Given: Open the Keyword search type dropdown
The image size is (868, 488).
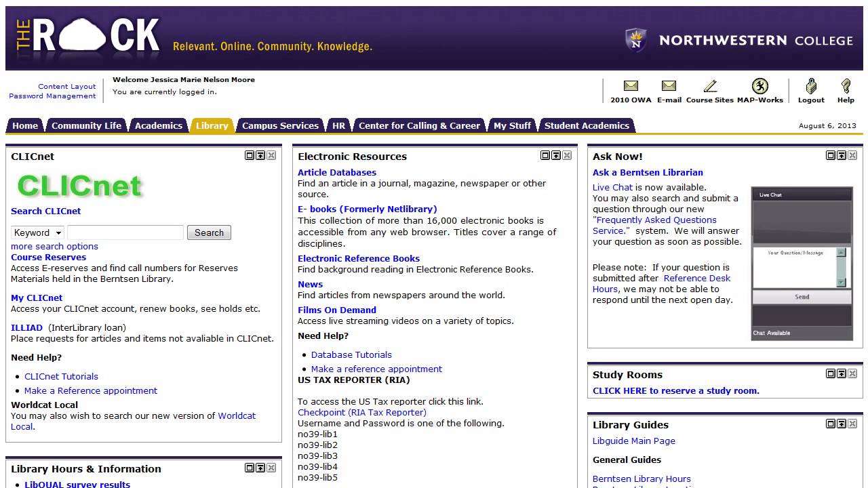Looking at the screenshot, I should pyautogui.click(x=37, y=232).
